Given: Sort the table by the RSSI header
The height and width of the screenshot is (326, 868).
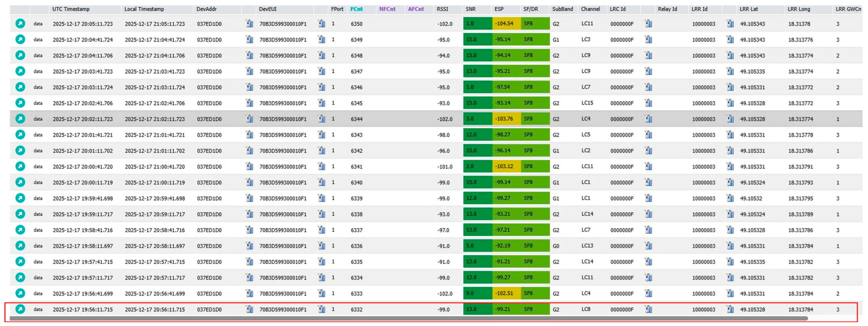Looking at the screenshot, I should 443,9.
